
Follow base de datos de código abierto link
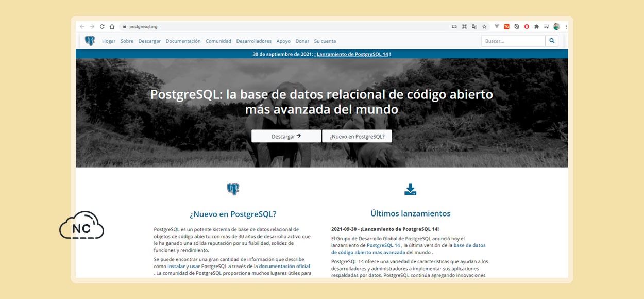409,249
